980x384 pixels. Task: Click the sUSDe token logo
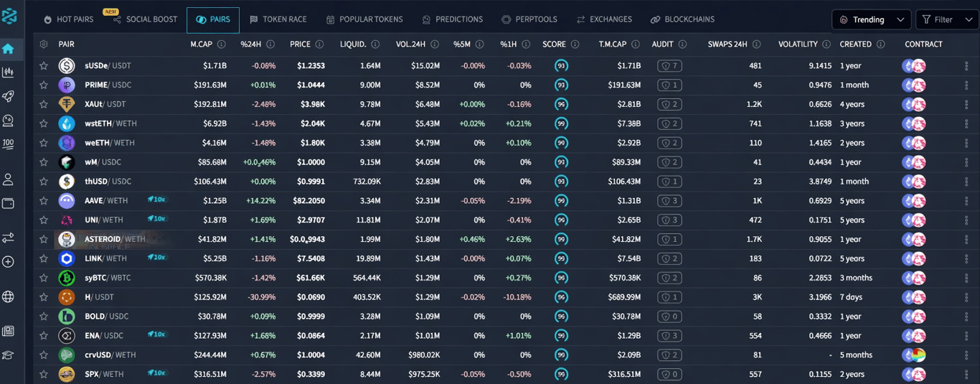[67, 66]
